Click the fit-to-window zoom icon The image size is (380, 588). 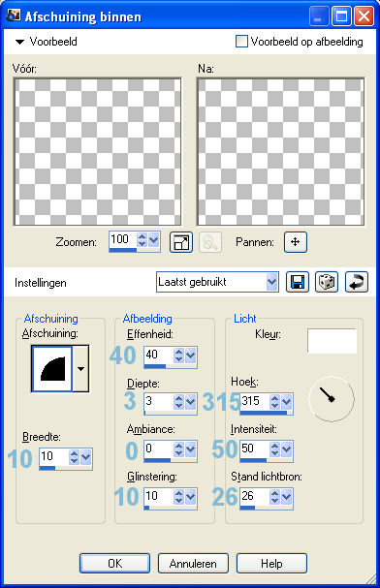(x=181, y=242)
